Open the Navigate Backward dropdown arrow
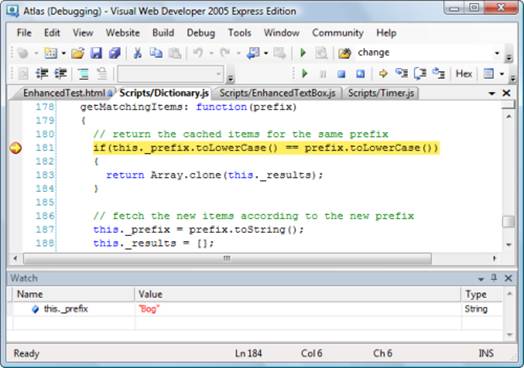Image resolution: width=524 pixels, height=368 pixels. tap(266, 53)
